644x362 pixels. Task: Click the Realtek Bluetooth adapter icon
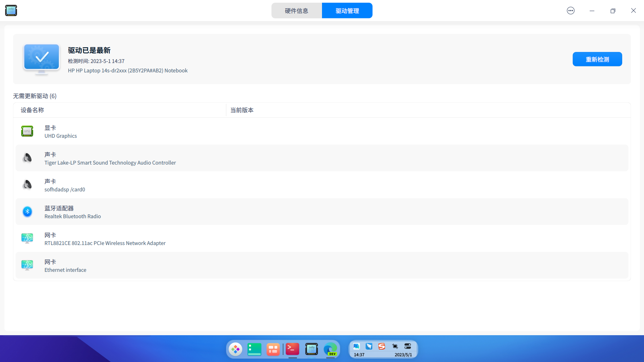point(27,212)
